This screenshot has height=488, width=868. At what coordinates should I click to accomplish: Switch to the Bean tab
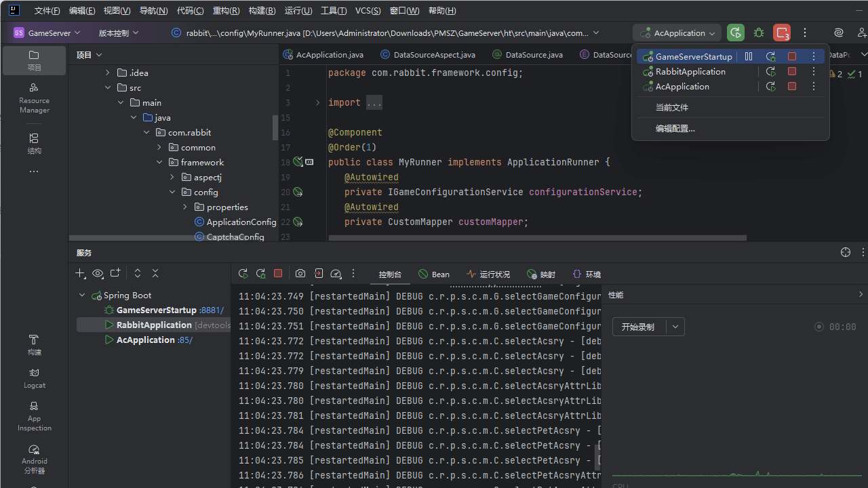click(434, 274)
